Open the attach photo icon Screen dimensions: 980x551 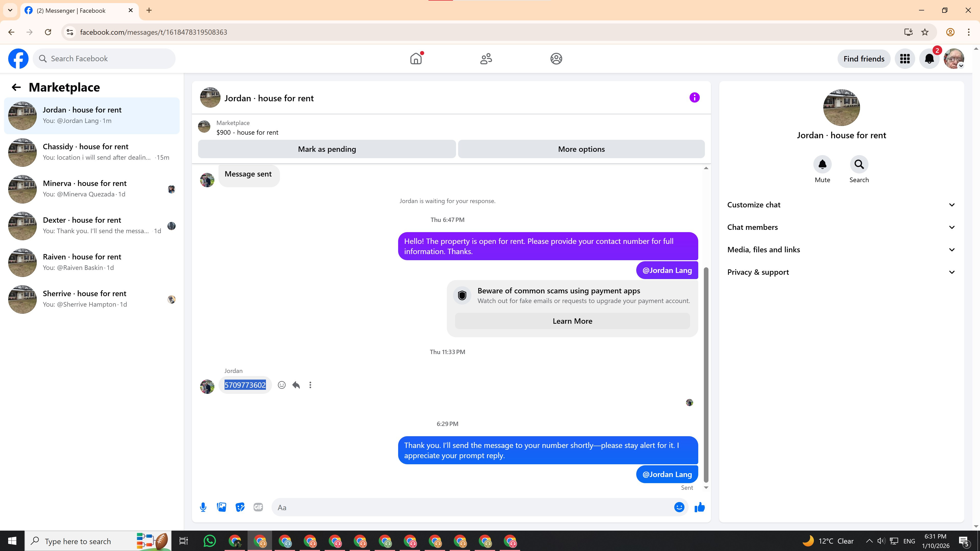(x=222, y=507)
